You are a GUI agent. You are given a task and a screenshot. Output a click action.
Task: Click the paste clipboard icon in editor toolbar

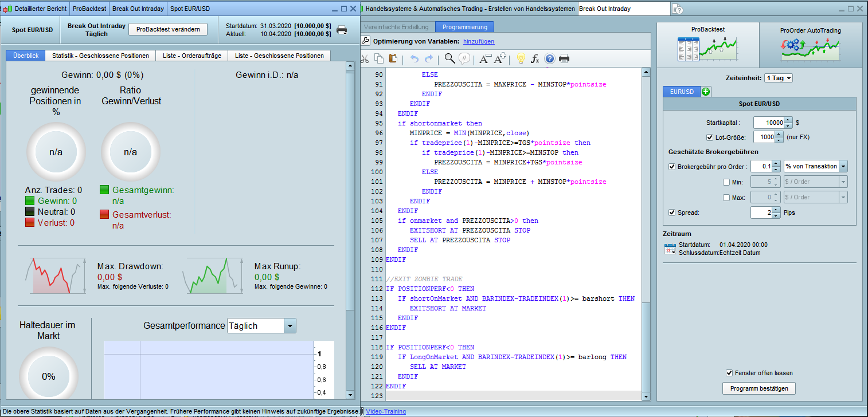point(393,58)
